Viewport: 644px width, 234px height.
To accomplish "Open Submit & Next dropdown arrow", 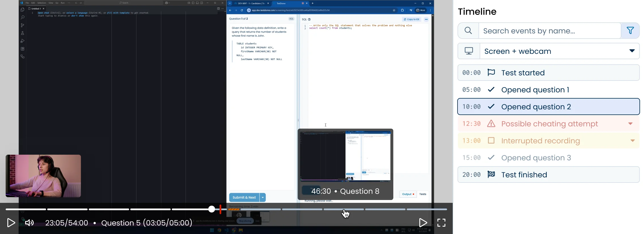I will [x=263, y=197].
